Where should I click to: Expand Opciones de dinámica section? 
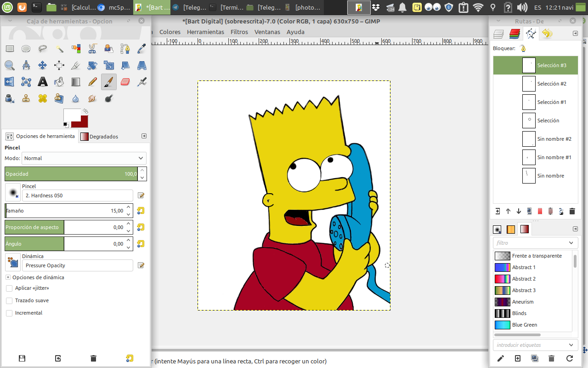pos(8,277)
